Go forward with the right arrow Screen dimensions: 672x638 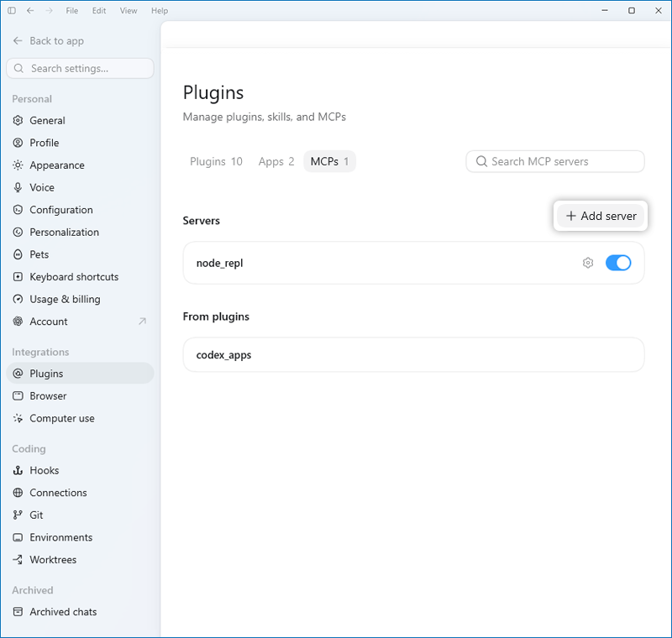50,11
